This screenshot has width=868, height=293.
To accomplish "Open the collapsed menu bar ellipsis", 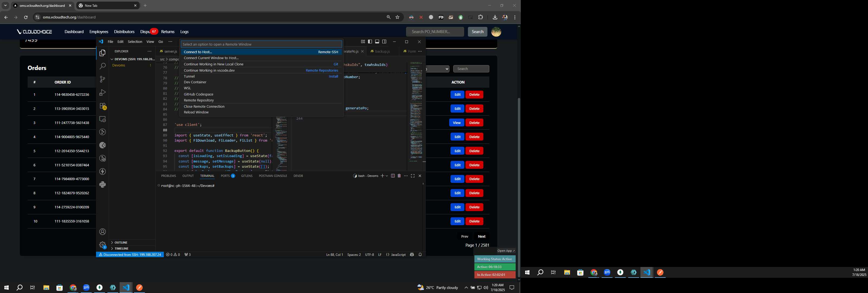I will pos(170,42).
